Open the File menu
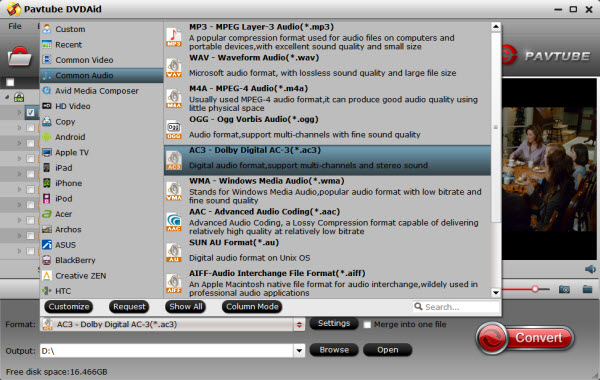 coord(15,26)
